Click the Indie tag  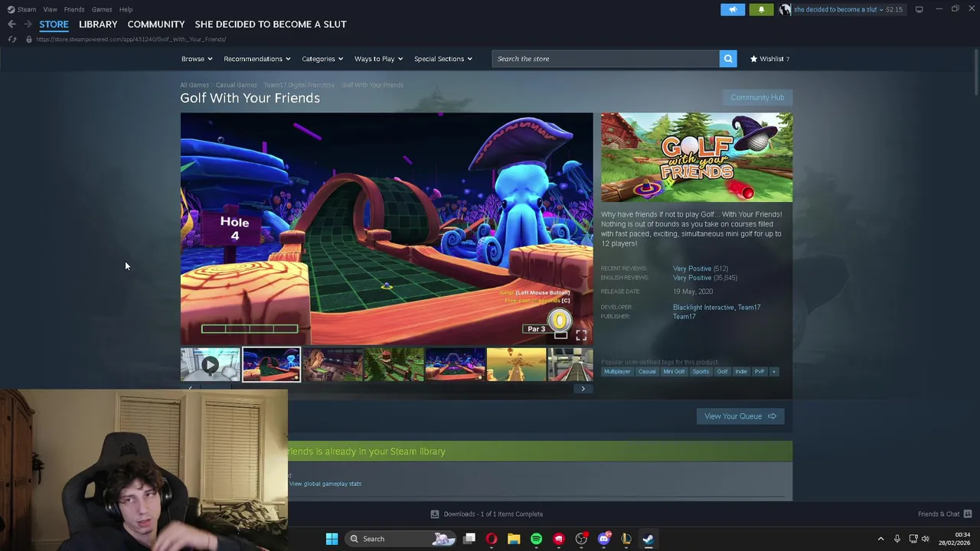coord(740,372)
